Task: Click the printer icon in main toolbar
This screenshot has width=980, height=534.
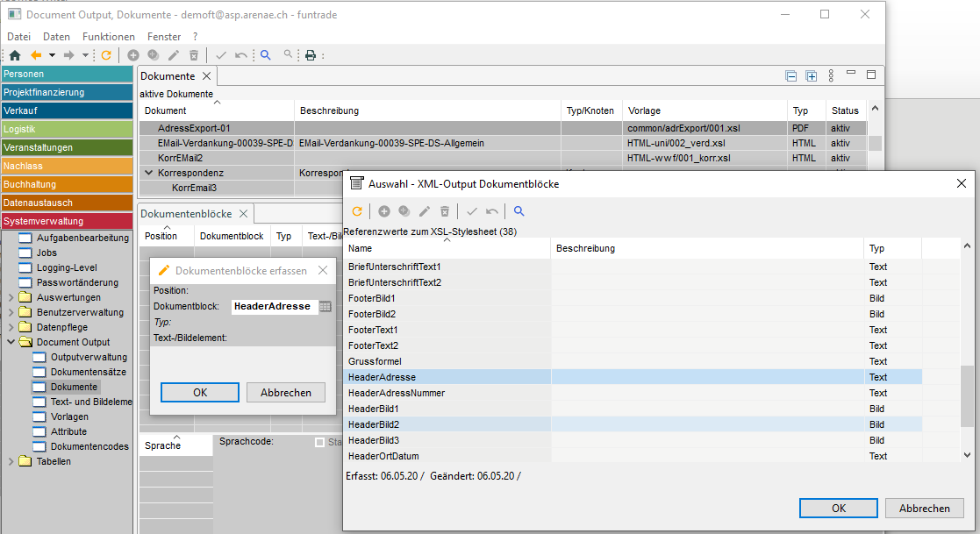Action: tap(310, 55)
